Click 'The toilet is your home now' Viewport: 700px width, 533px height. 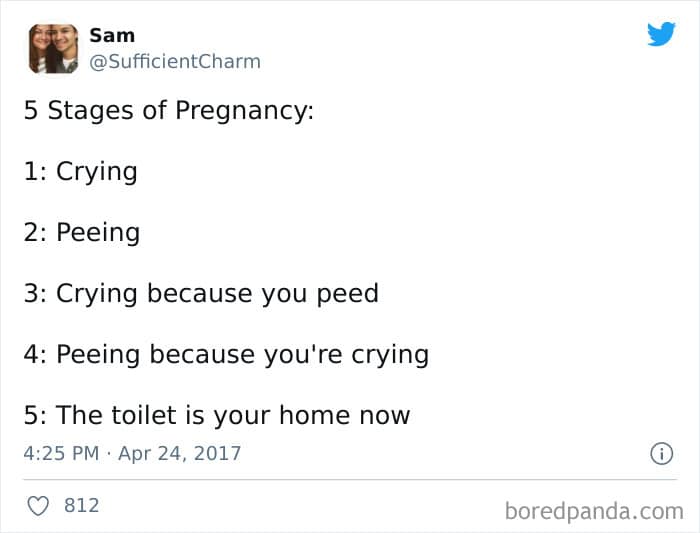233,415
